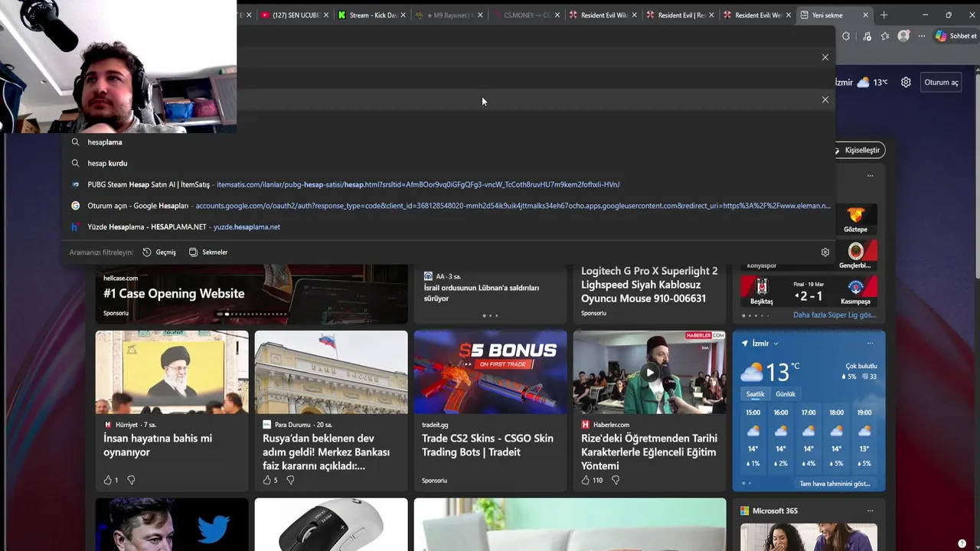Close the Yeni sekme tab
This screenshot has width=980, height=551.
click(866, 15)
